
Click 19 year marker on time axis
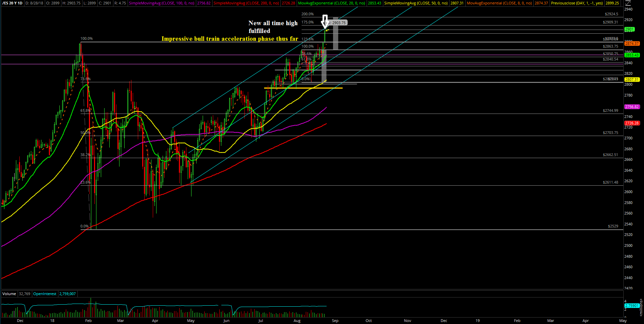(x=478, y=321)
